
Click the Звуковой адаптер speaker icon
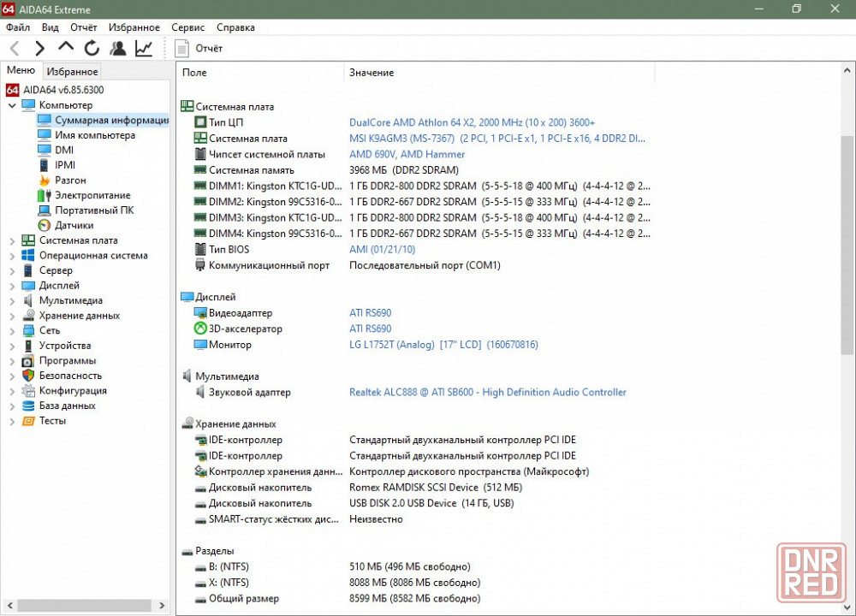(200, 392)
